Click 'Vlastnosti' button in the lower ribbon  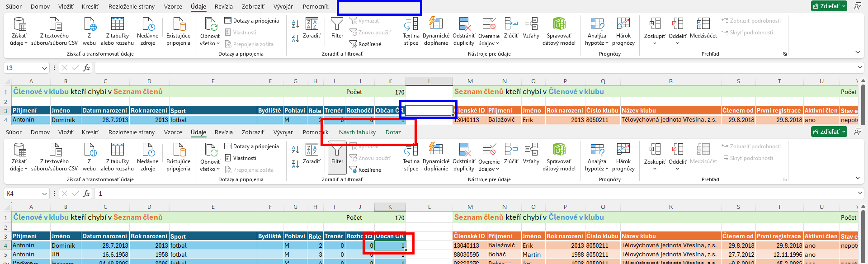click(241, 158)
